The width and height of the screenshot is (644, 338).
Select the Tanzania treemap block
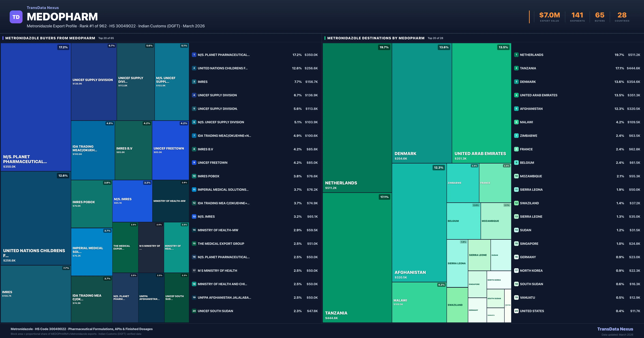(x=357, y=258)
